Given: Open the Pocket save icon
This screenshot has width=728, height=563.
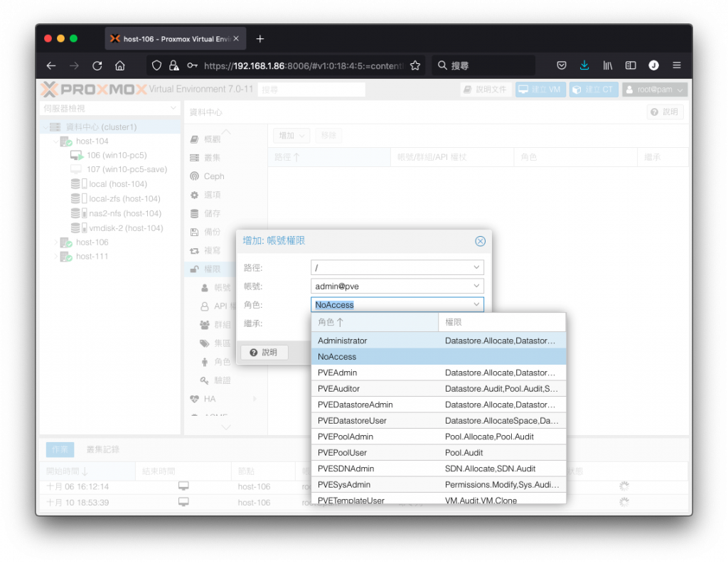Looking at the screenshot, I should click(562, 65).
